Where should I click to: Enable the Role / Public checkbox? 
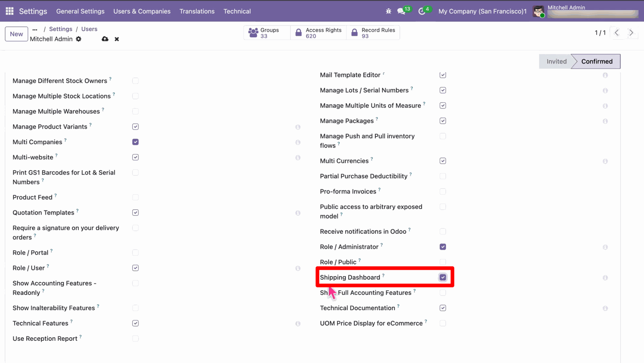click(443, 262)
